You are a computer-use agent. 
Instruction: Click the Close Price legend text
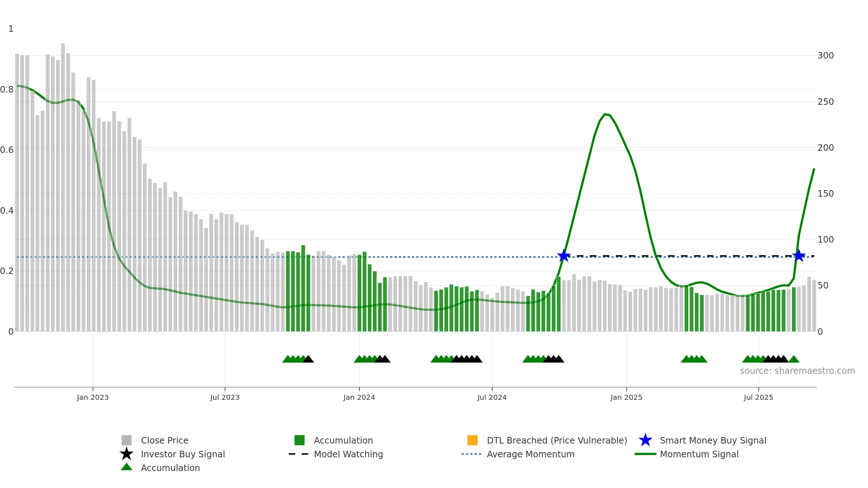pos(165,440)
